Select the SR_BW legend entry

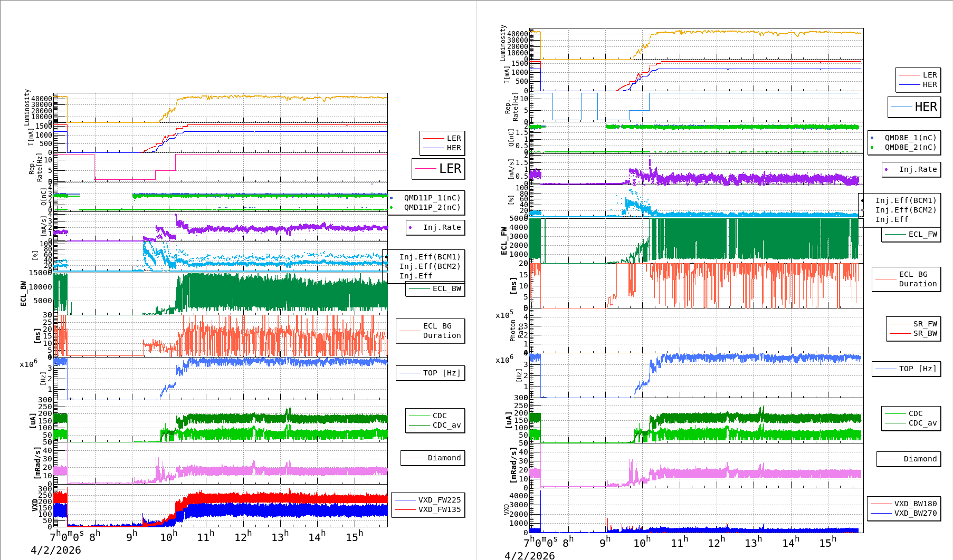(x=925, y=333)
